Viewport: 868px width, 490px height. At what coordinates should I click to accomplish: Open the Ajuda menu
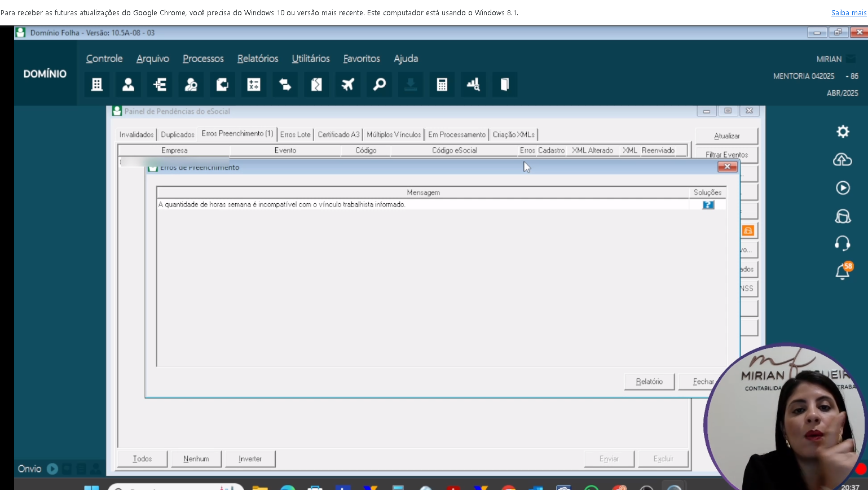tap(406, 59)
